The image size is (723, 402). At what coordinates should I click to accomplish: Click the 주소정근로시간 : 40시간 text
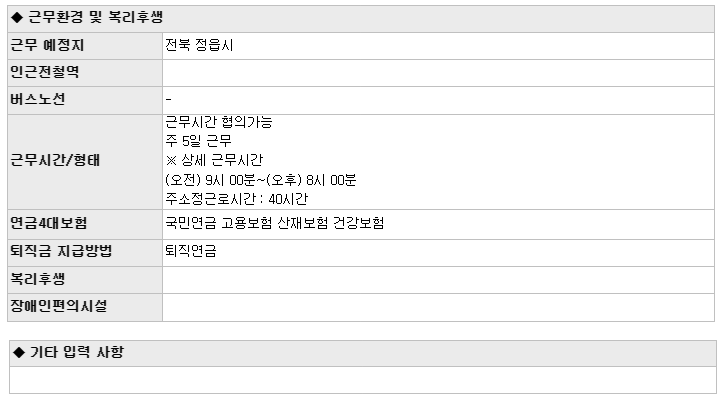pyautogui.click(x=237, y=199)
